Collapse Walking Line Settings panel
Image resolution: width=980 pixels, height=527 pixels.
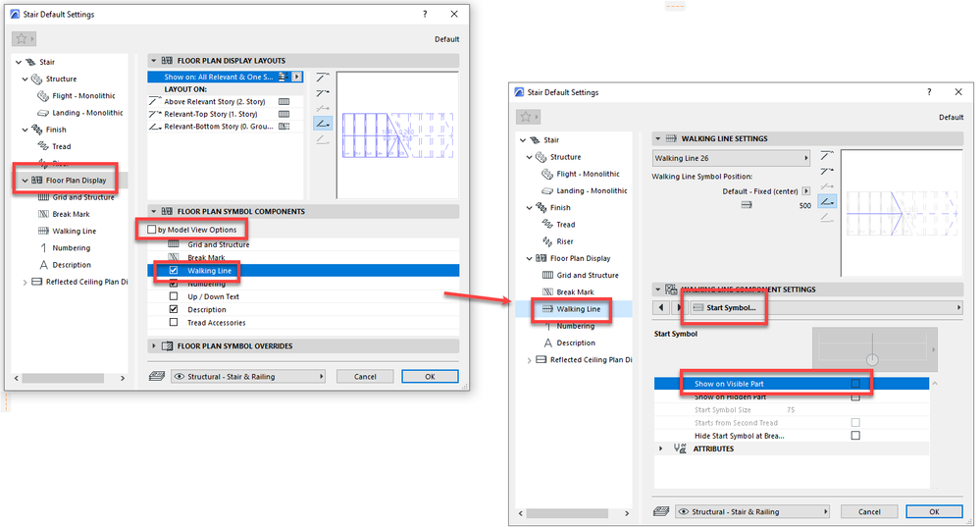(x=657, y=138)
